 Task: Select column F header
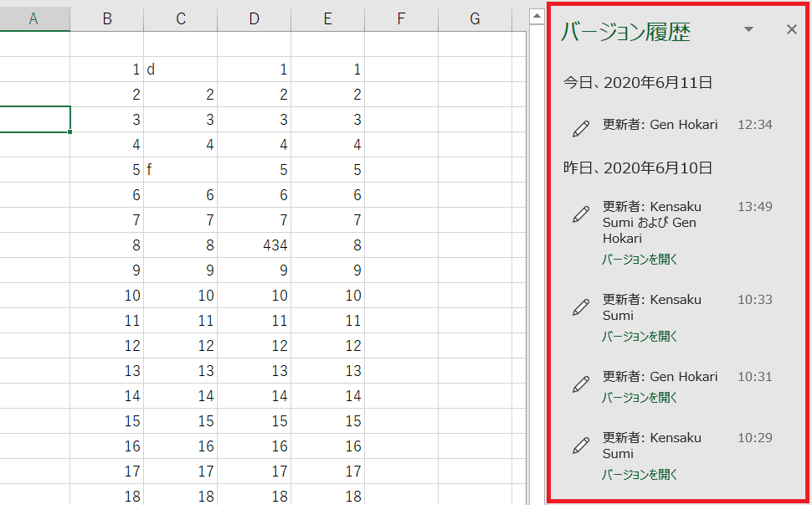(x=401, y=19)
